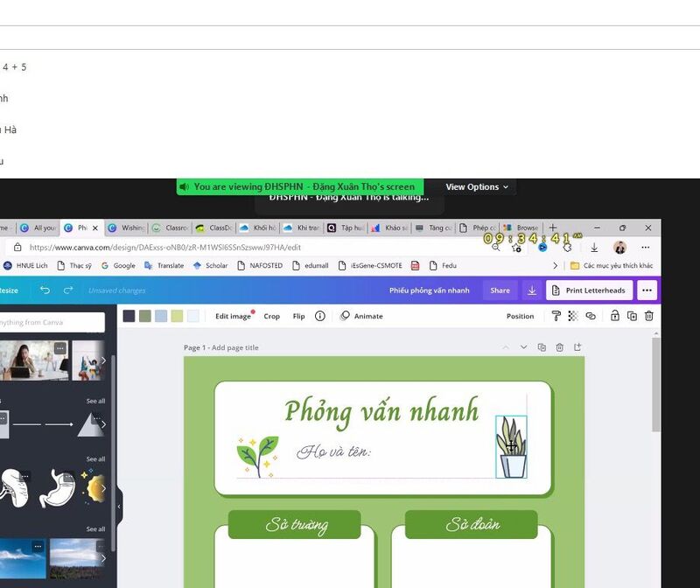Screen dimensions: 700x588
Task: Click the link icon in the toolbar
Action: (x=591, y=316)
